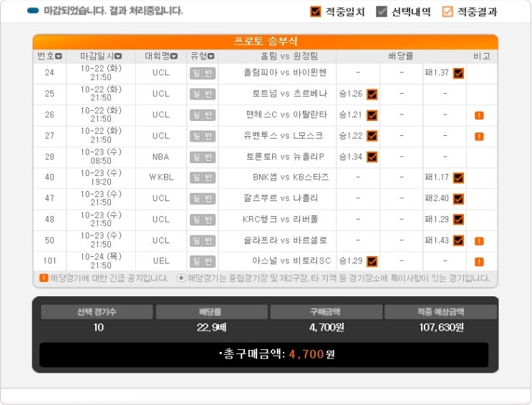Toggle the 승1.21 checkbox for 맨체스C vs 아탈란타
The image size is (532, 405).
point(372,115)
